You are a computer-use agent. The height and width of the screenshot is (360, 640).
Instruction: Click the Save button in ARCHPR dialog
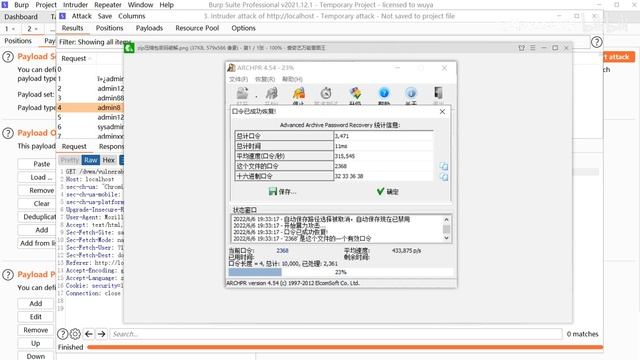(x=282, y=191)
